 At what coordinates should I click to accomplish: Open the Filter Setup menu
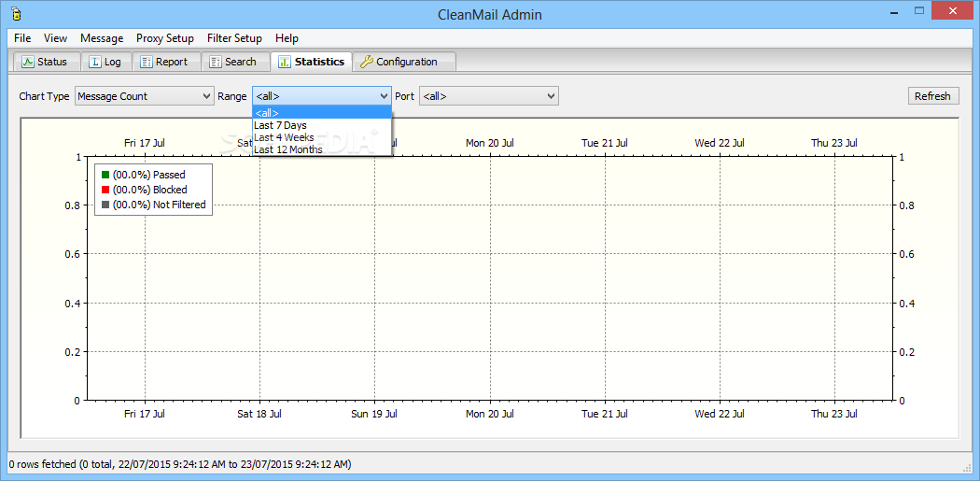[x=234, y=38]
